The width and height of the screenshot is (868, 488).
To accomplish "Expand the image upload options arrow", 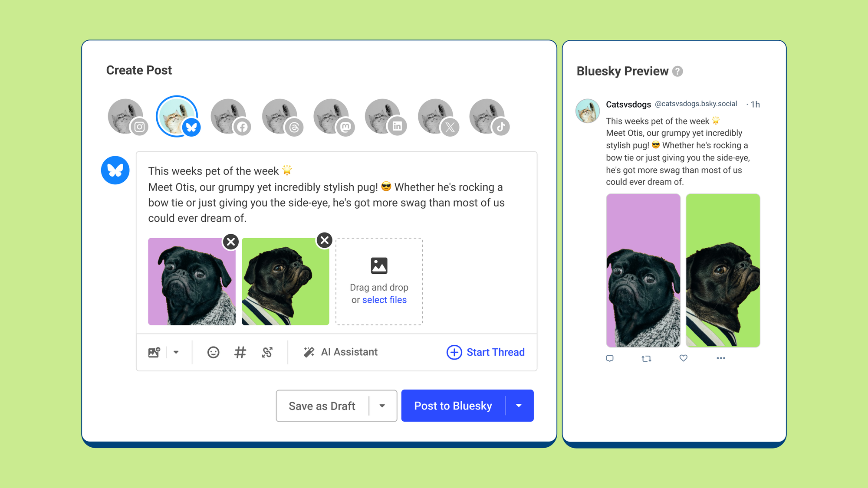I will [177, 351].
